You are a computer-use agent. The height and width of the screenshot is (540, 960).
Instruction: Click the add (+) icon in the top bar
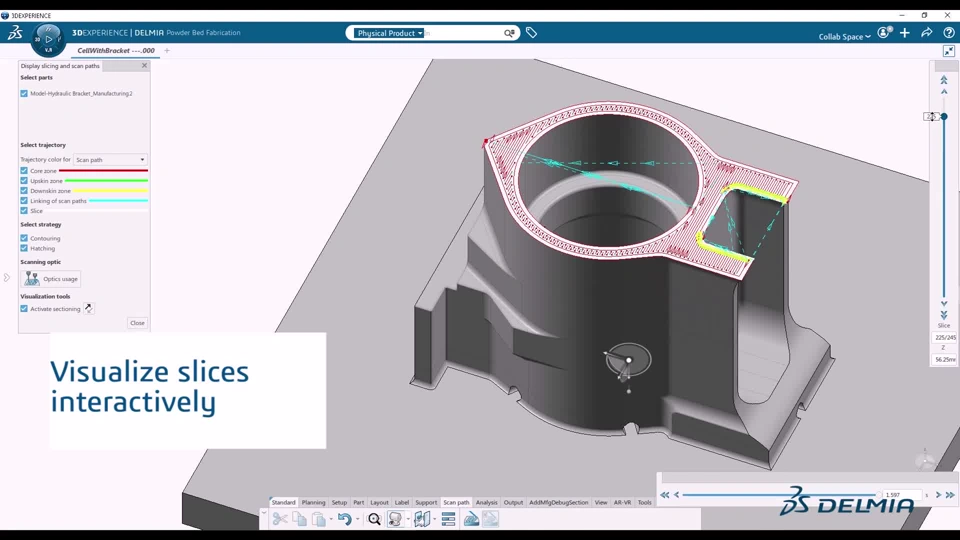click(x=905, y=33)
